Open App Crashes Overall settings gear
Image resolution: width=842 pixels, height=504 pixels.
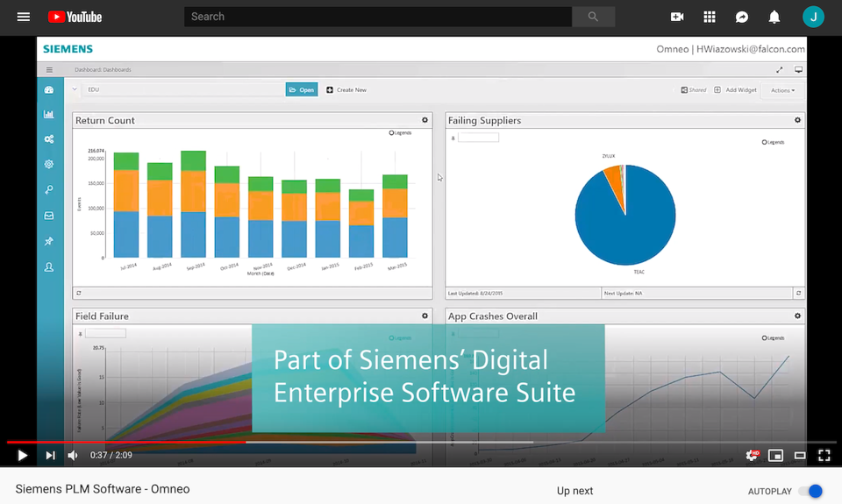point(797,316)
